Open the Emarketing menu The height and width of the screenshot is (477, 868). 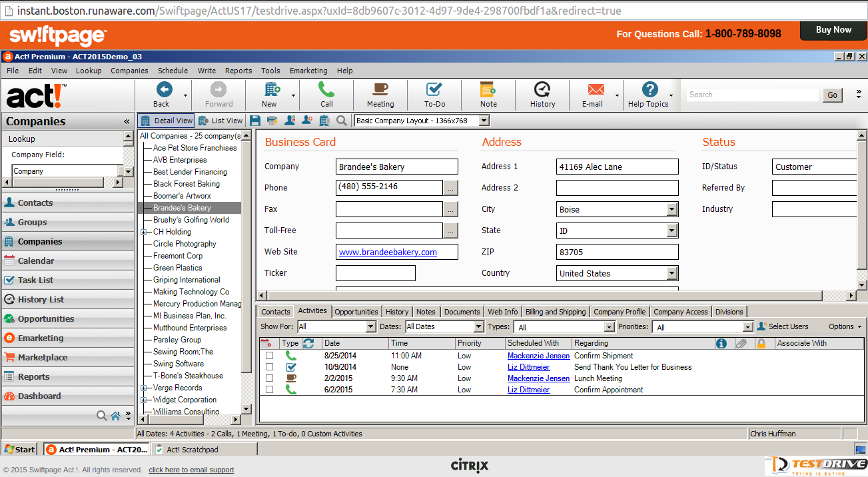point(308,71)
